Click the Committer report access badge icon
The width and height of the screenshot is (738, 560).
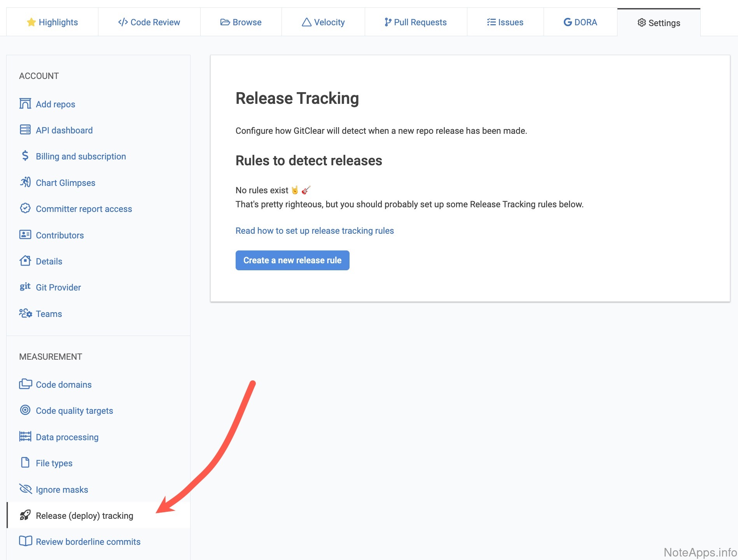click(25, 208)
